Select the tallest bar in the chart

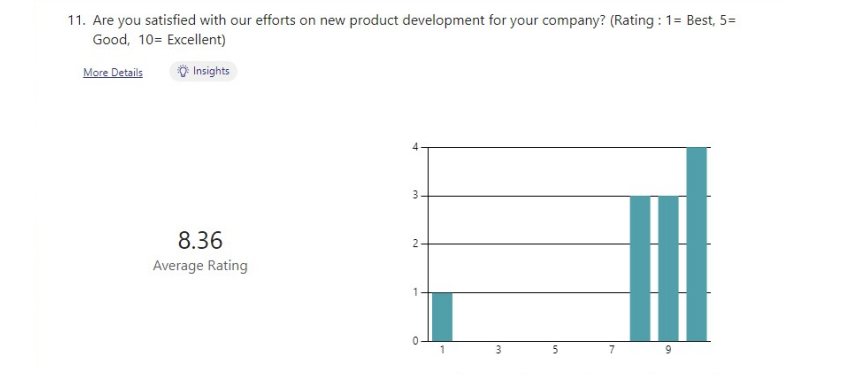[696, 244]
